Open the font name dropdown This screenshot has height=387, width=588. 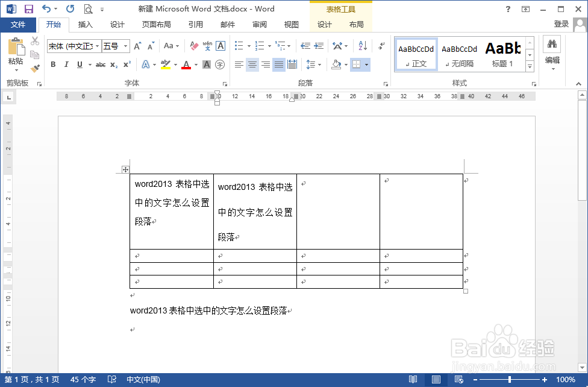click(x=97, y=46)
